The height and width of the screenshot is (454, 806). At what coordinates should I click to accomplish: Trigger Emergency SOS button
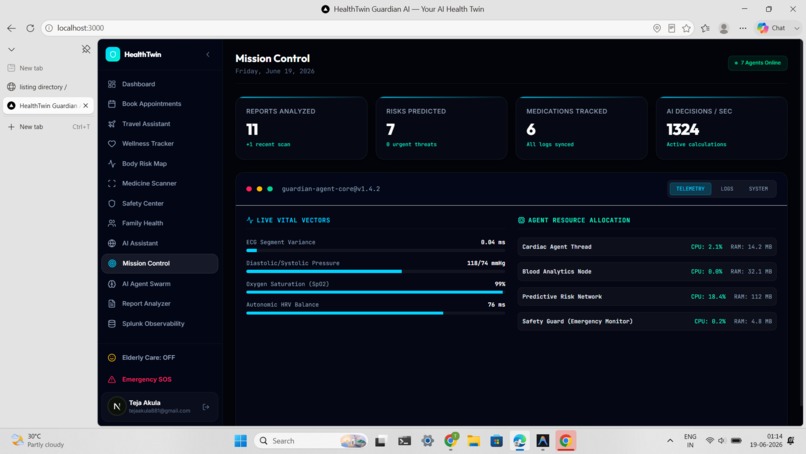[159, 379]
